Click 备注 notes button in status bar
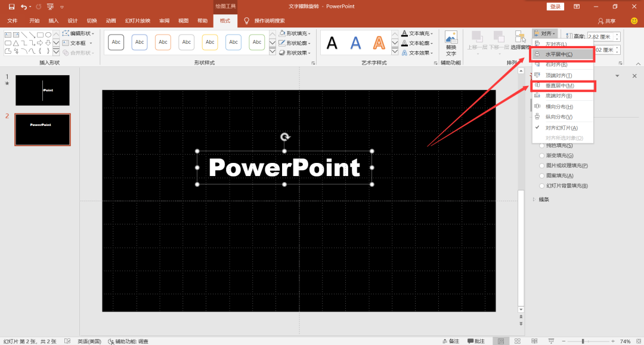The image size is (644, 345). pos(451,341)
